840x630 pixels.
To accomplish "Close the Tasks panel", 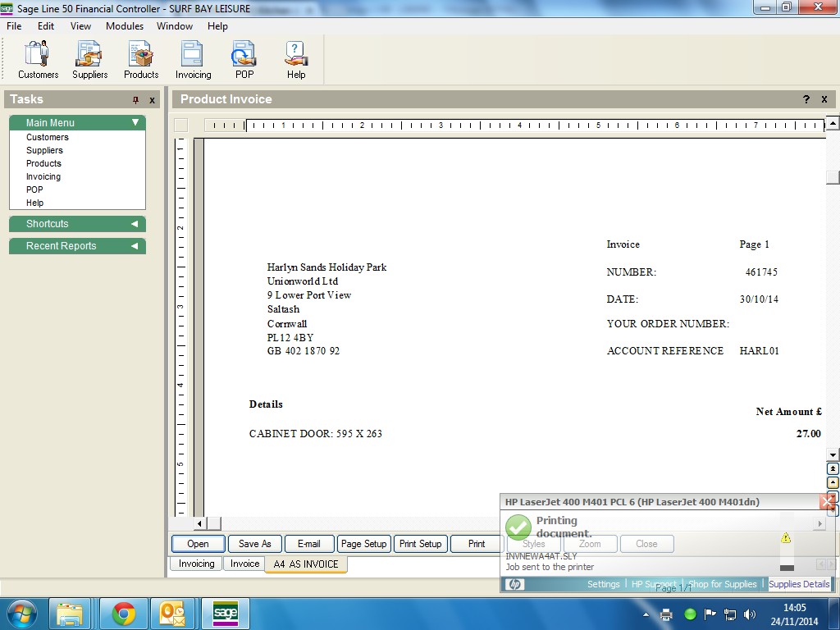I will [152, 100].
